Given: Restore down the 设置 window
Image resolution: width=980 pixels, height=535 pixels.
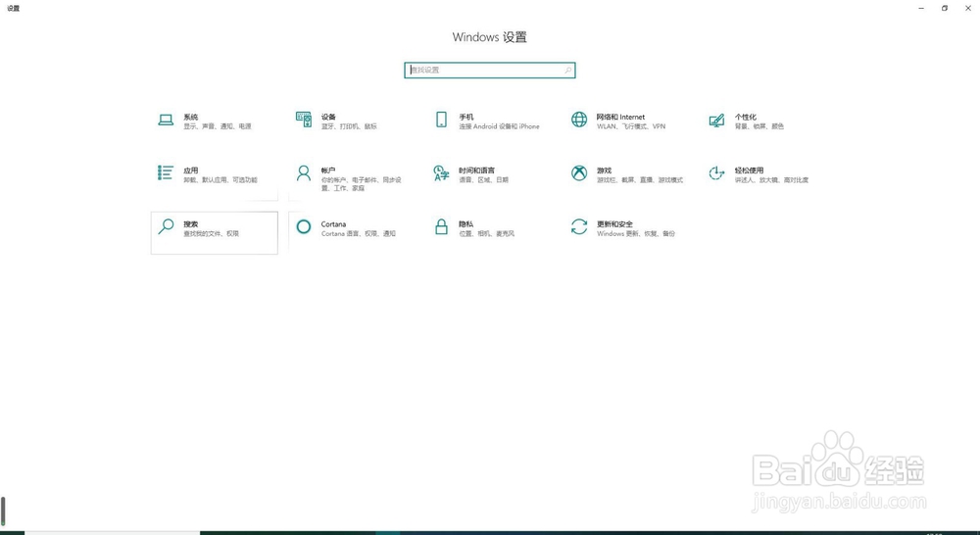Looking at the screenshot, I should tap(945, 8).
